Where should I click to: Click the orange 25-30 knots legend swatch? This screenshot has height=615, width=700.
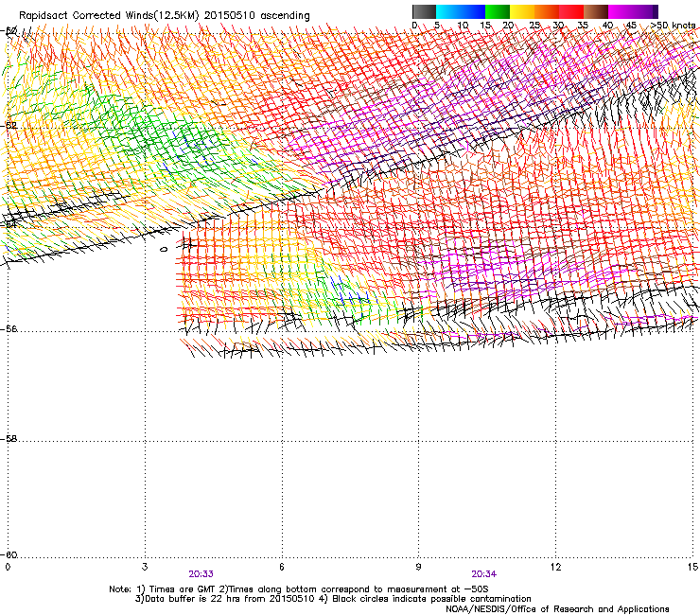547,11
